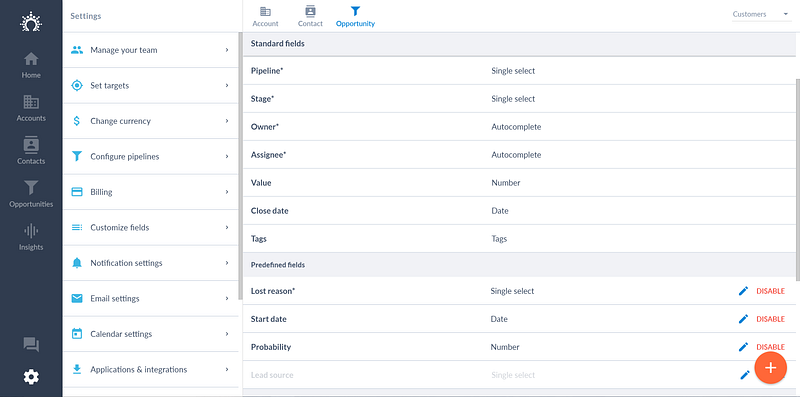This screenshot has width=800, height=397.
Task: Open Home from the left sidebar
Action: [31, 65]
